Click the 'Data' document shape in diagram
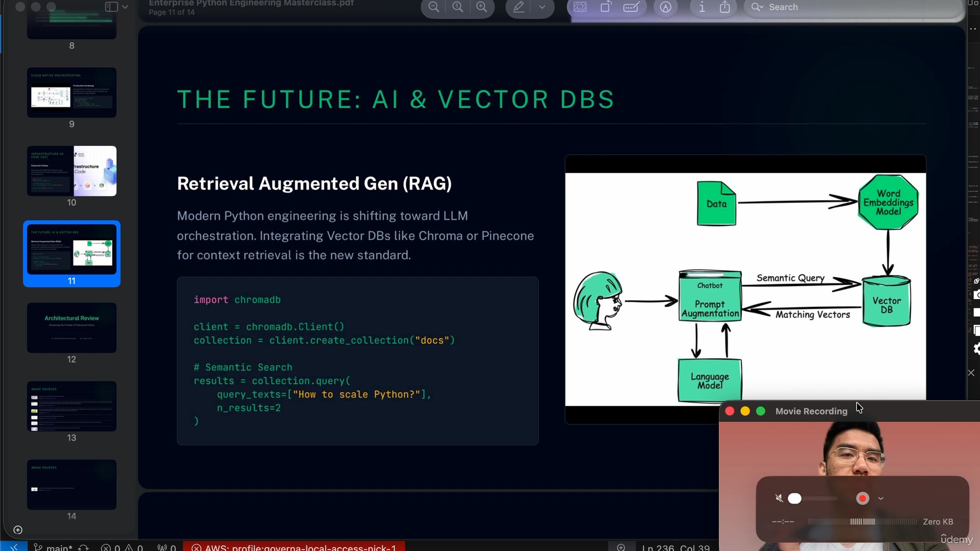 point(717,203)
